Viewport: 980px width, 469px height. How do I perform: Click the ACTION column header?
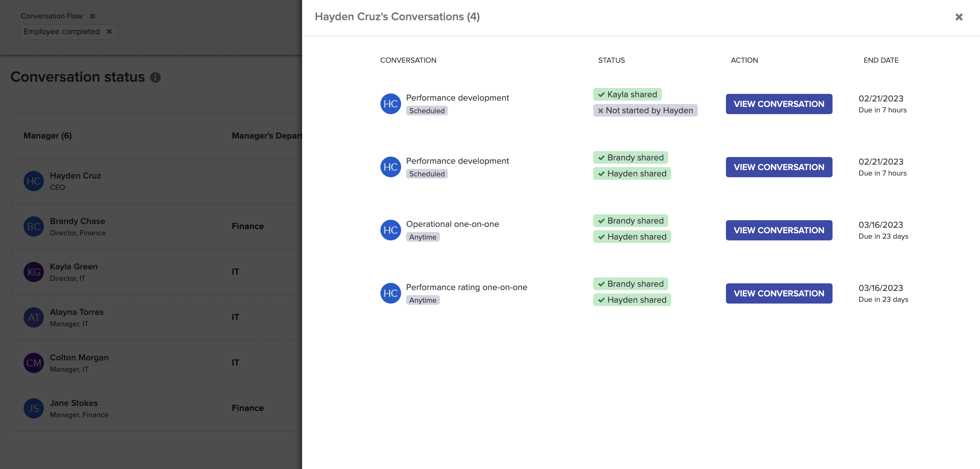(x=744, y=60)
